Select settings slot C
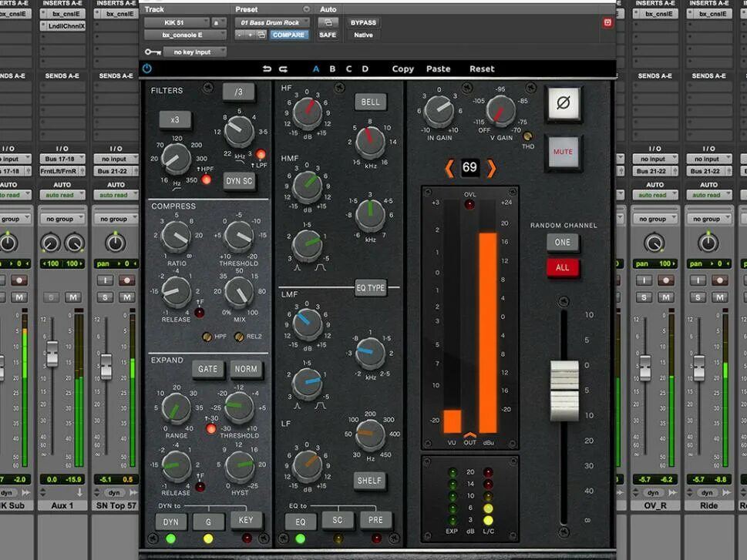Screen dimensions: 747x560 coord(348,69)
